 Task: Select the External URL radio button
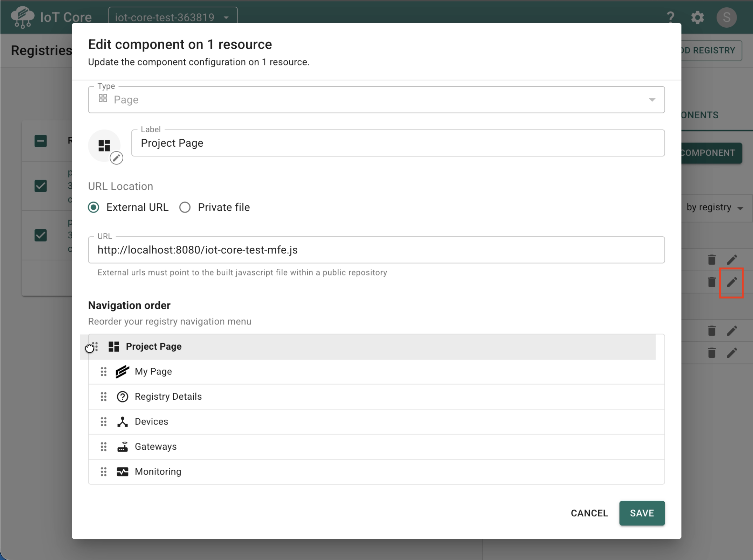click(94, 207)
